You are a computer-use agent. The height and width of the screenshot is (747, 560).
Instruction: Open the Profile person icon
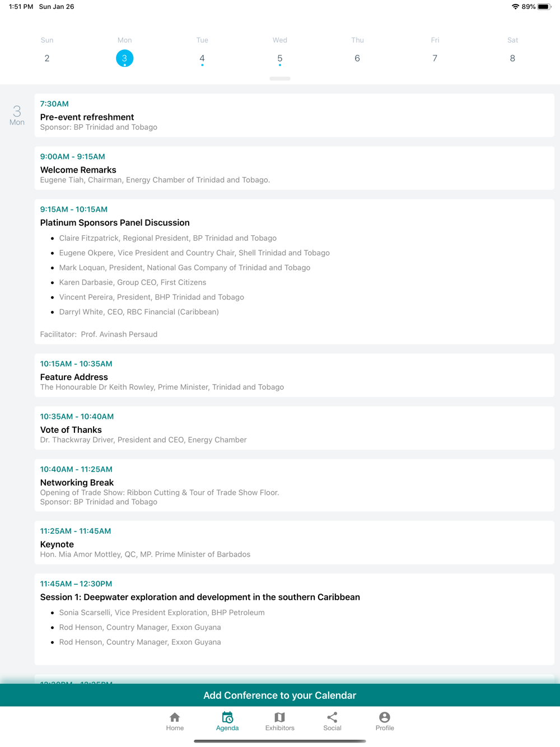[385, 717]
